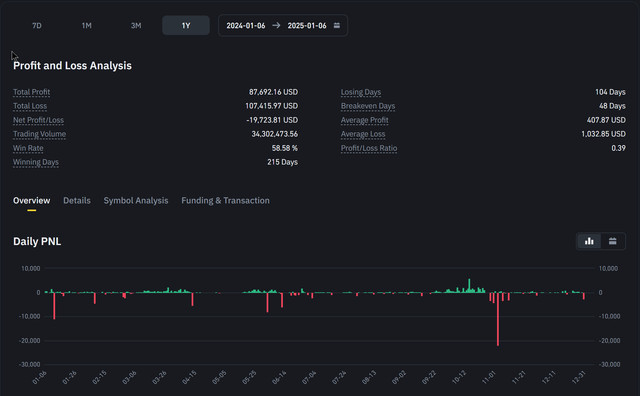Open the Overview tab
This screenshot has width=640, height=396.
[31, 200]
